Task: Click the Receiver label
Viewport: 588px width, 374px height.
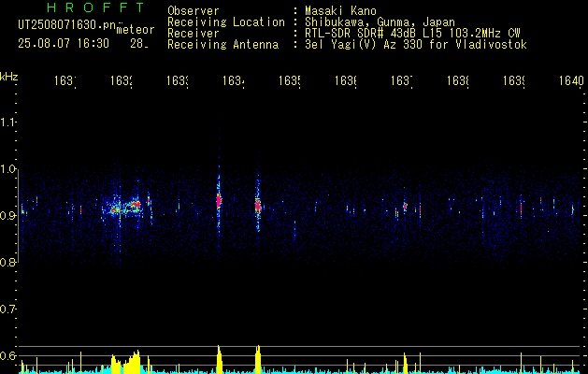Action: click(x=194, y=34)
